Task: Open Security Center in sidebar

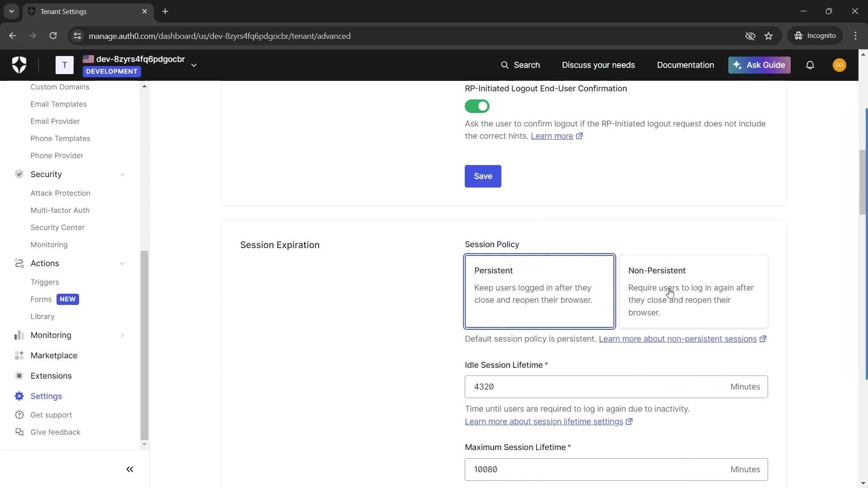Action: tap(57, 227)
